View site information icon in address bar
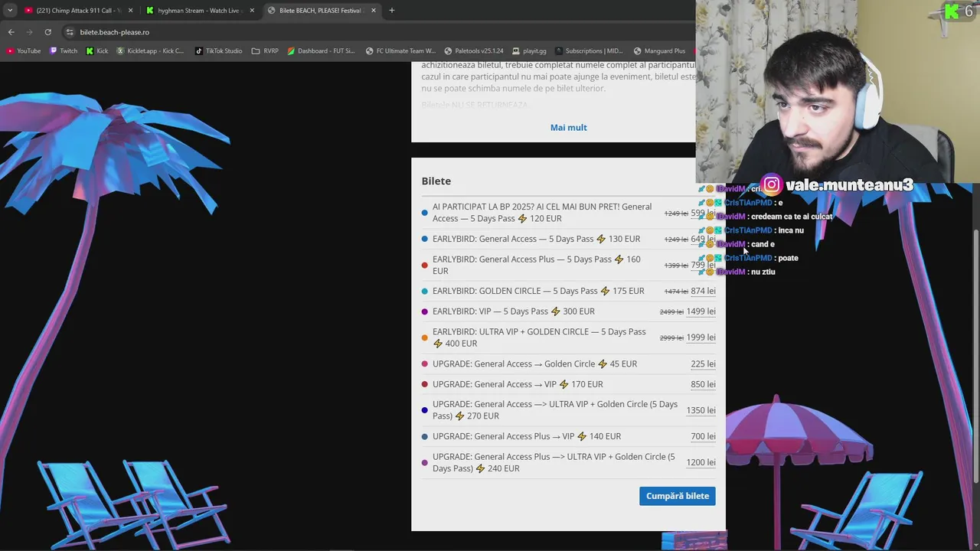This screenshot has width=980, height=551. (70, 32)
